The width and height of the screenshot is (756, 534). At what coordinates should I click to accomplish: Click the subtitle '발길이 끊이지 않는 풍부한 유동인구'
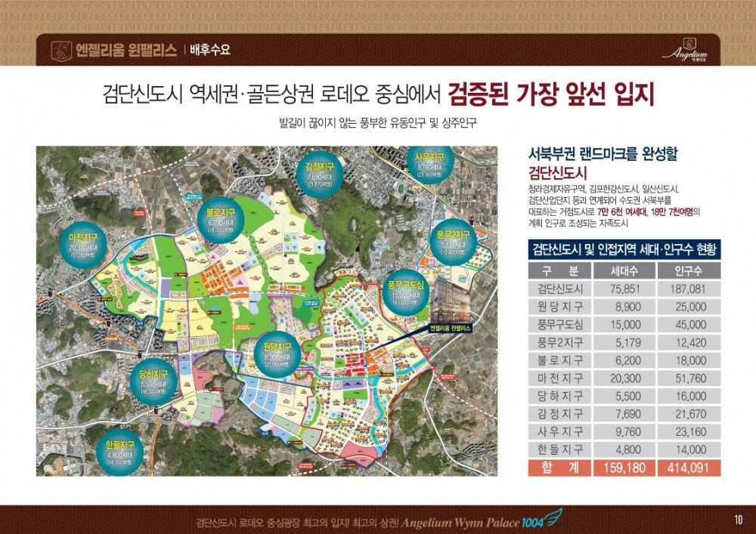tap(353, 123)
